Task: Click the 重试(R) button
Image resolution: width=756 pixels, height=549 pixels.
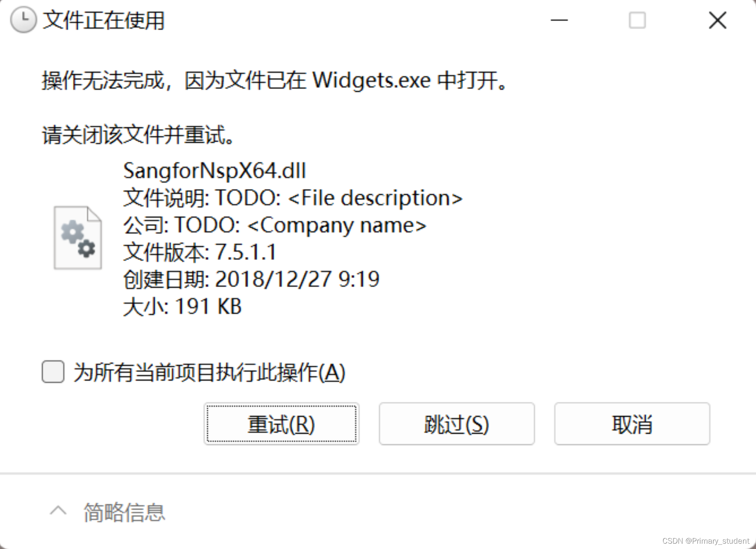Action: click(282, 424)
